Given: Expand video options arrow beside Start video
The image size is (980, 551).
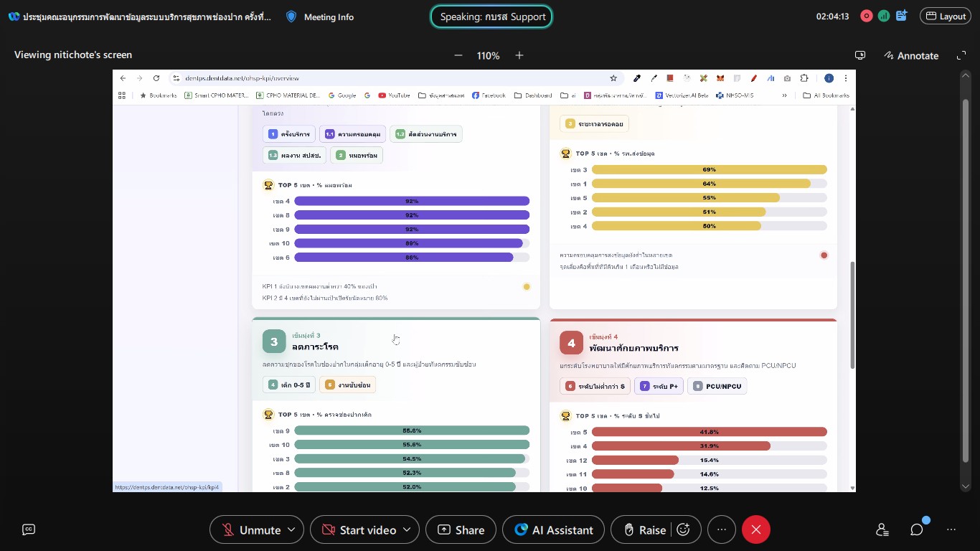Looking at the screenshot, I should click(407, 530).
